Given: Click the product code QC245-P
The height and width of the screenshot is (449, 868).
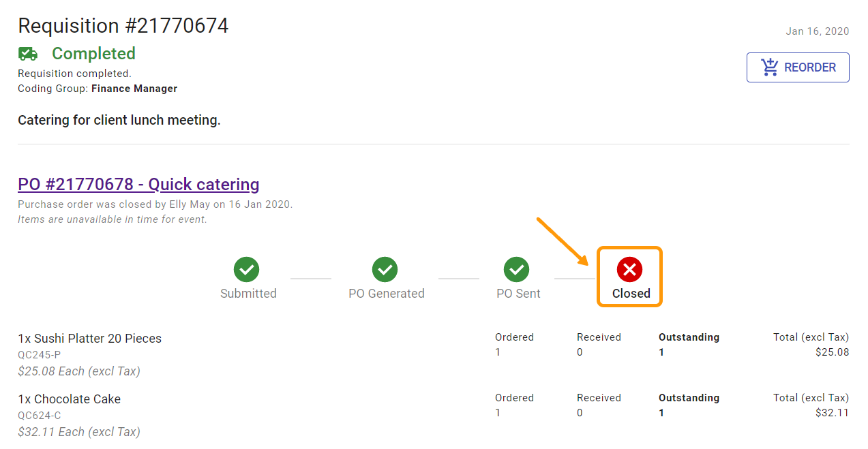Looking at the screenshot, I should 37,354.
